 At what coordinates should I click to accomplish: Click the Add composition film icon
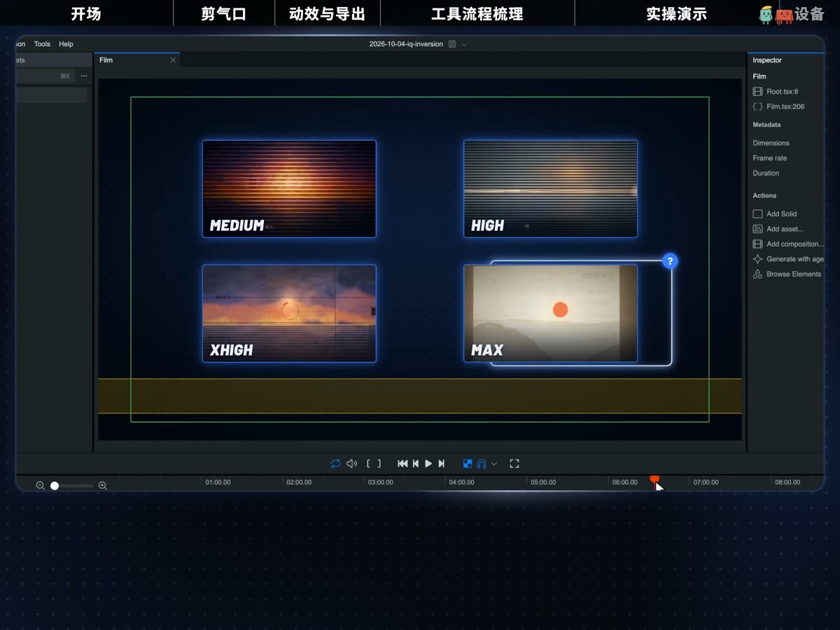click(757, 244)
